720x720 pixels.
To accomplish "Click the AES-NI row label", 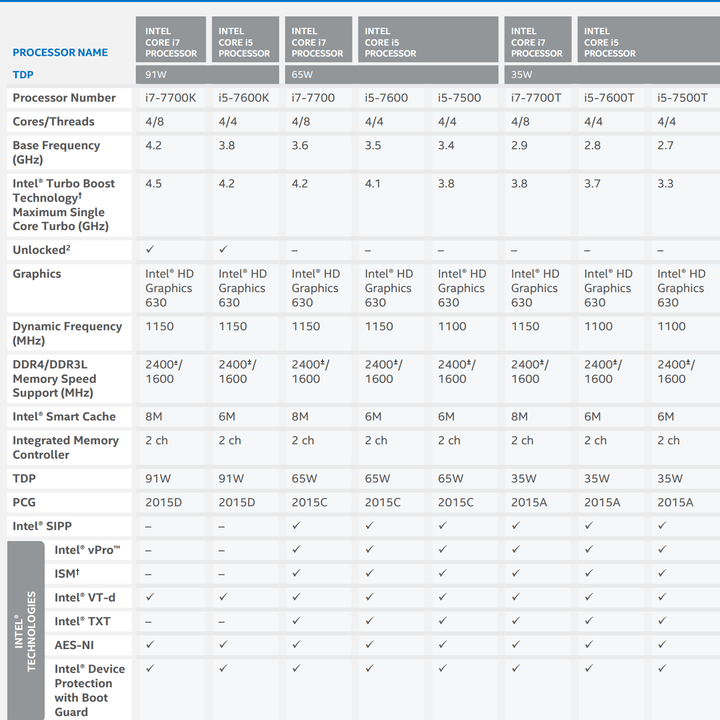I will click(74, 645).
